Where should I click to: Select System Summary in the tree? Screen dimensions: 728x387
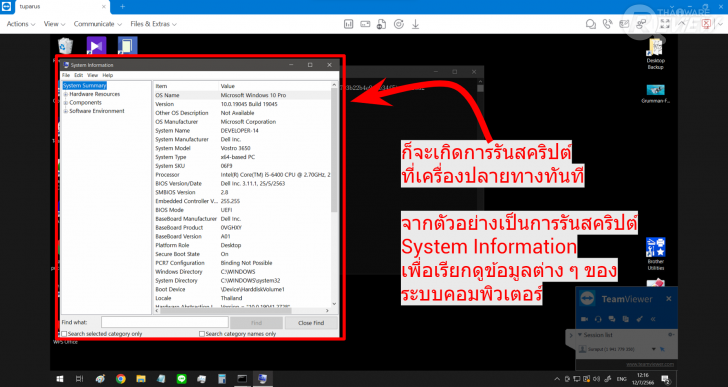click(84, 85)
